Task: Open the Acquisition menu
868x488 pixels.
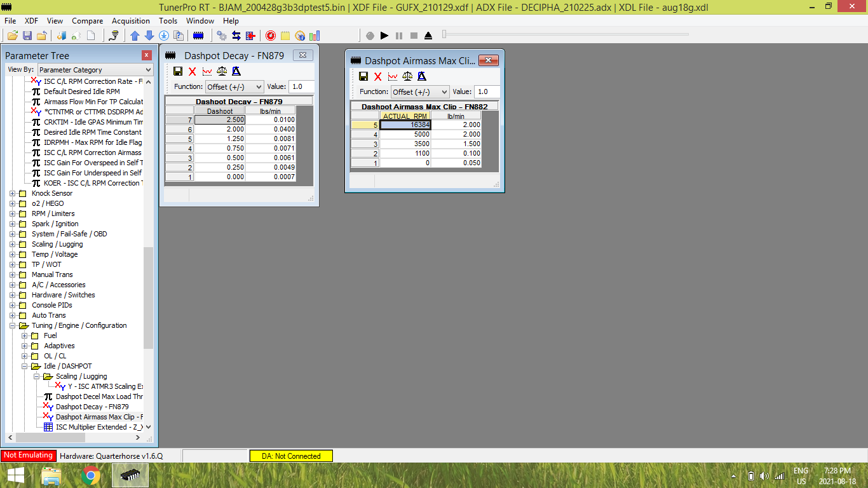Action: pos(131,21)
